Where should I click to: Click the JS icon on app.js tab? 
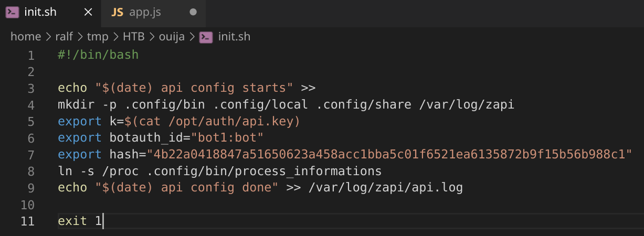(x=117, y=12)
